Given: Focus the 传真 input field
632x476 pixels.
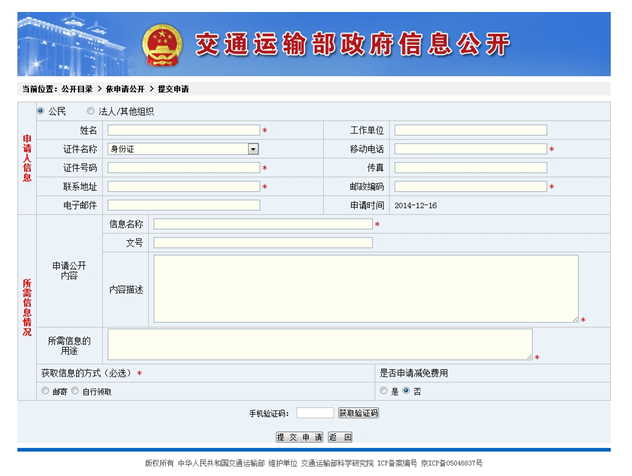Looking at the screenshot, I should 471,168.
